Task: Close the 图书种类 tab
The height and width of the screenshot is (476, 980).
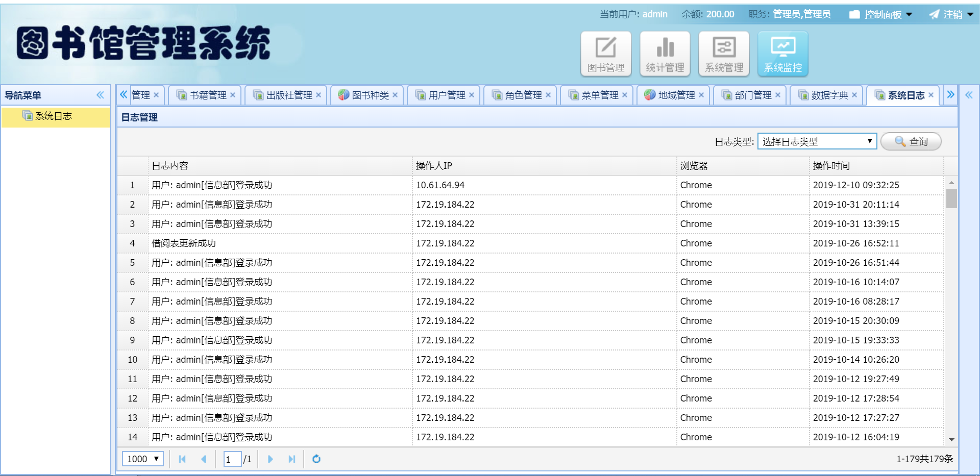Action: [x=395, y=95]
